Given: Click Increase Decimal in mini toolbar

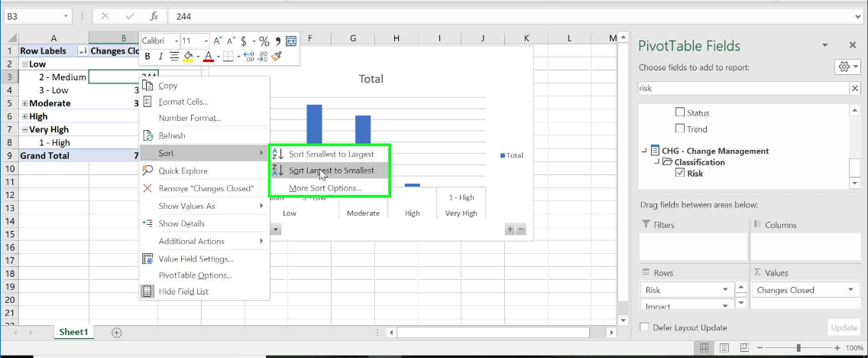Looking at the screenshot, I should coord(248,56).
